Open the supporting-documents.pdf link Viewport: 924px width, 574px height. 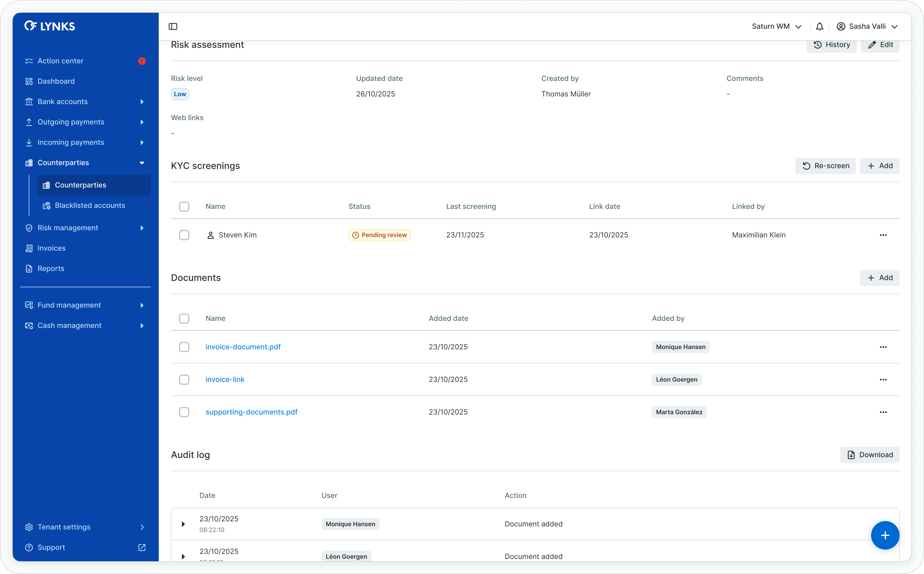pos(251,412)
